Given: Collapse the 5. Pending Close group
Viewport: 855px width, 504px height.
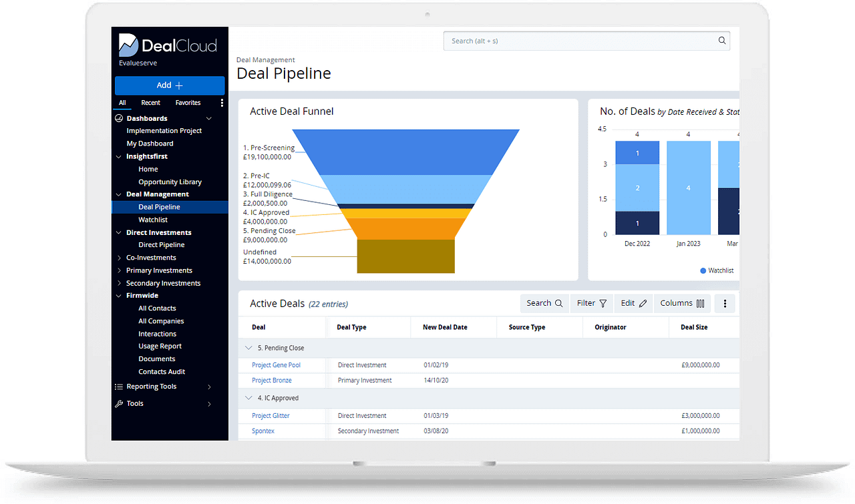Looking at the screenshot, I should pyautogui.click(x=248, y=348).
